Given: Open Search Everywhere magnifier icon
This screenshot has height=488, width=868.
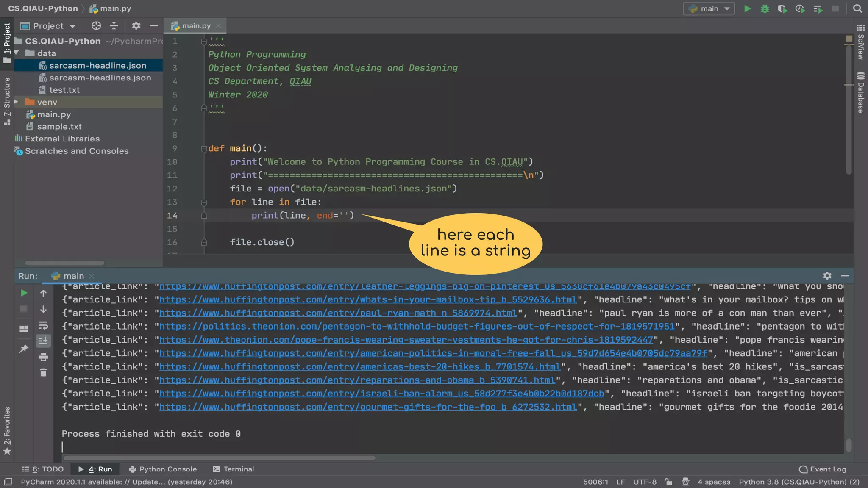Looking at the screenshot, I should [857, 8].
